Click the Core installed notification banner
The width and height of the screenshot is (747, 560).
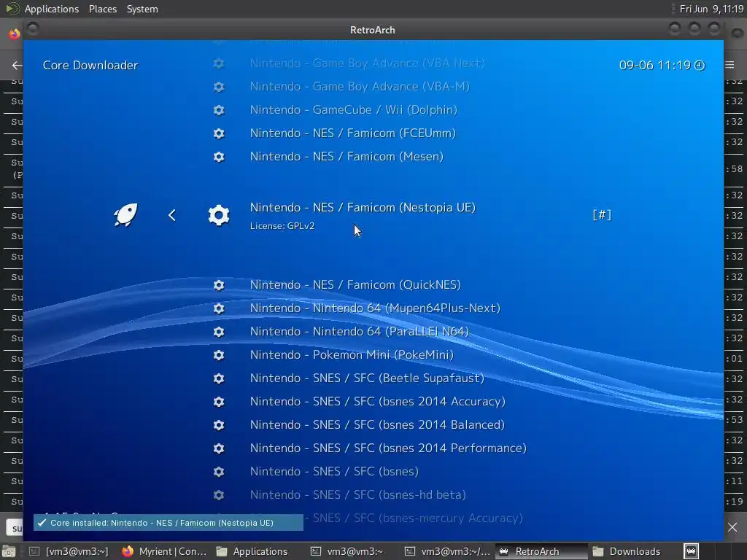pos(169,522)
